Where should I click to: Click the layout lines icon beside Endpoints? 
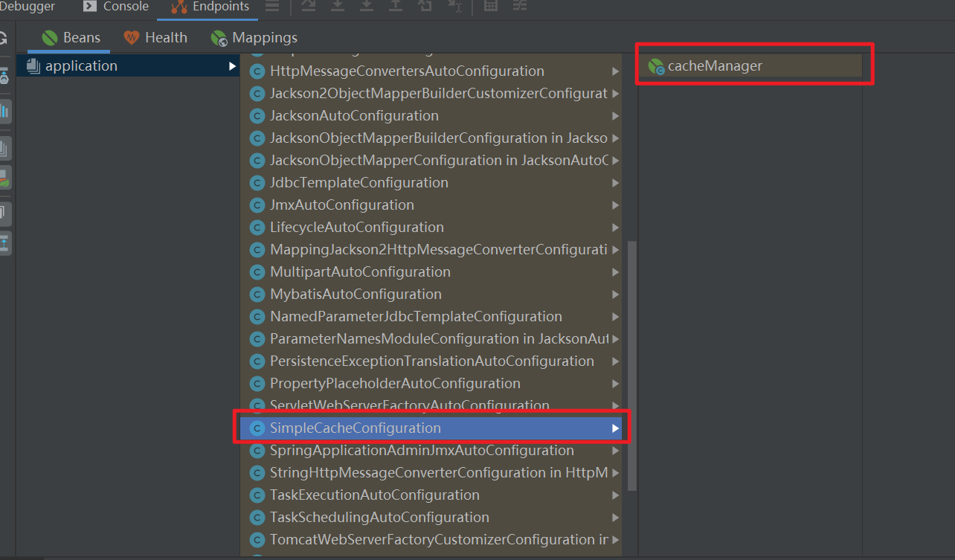pyautogui.click(x=272, y=6)
